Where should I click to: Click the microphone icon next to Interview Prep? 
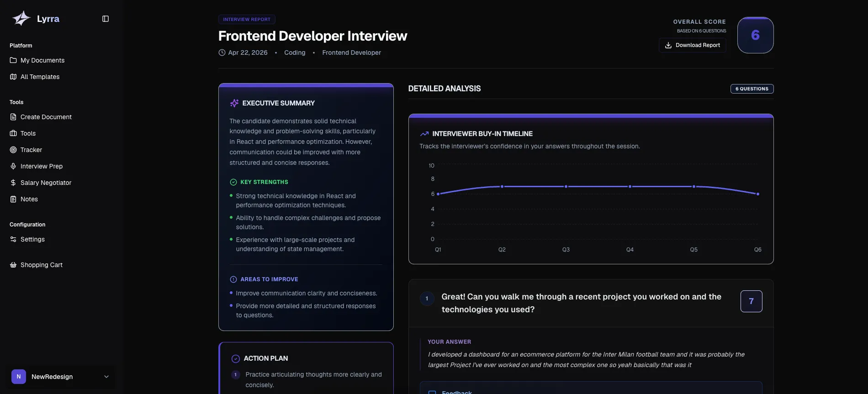coord(13,166)
